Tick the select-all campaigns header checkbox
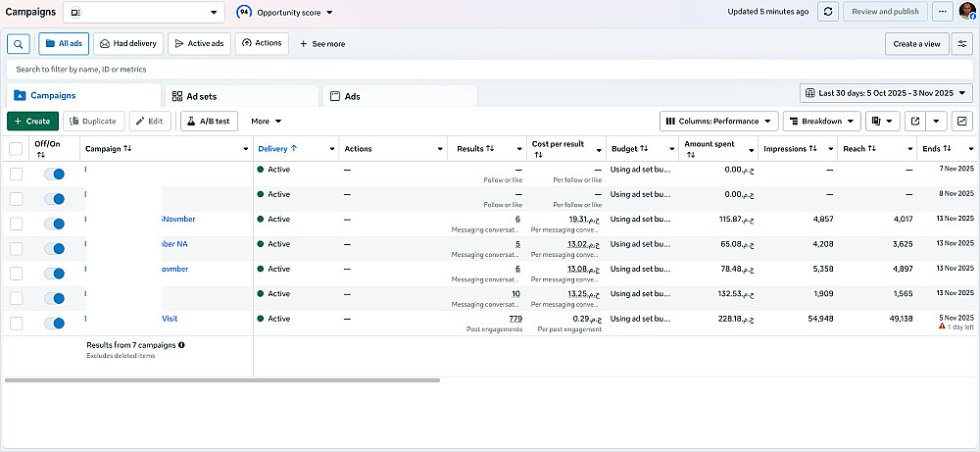This screenshot has width=980, height=452. click(16, 149)
